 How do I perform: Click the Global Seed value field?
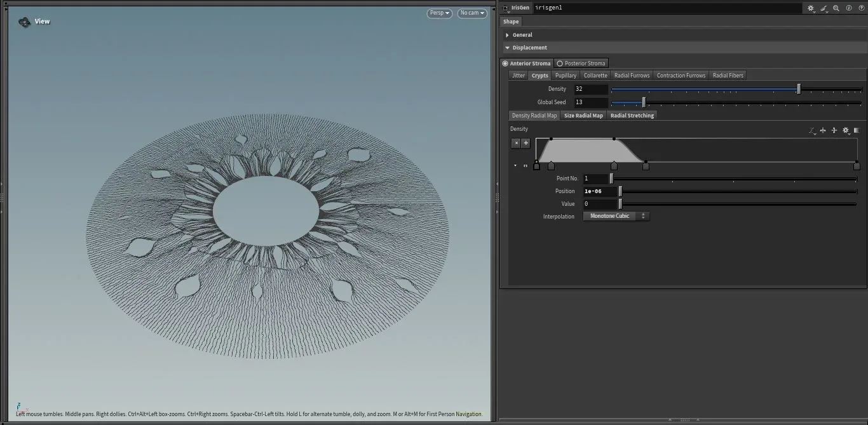[x=590, y=102]
